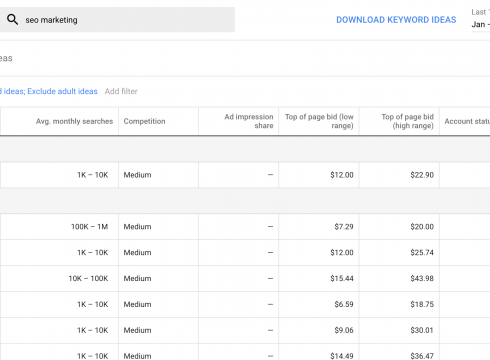Click the $7.29 low bid value
This screenshot has height=360, width=490.
[x=344, y=227]
